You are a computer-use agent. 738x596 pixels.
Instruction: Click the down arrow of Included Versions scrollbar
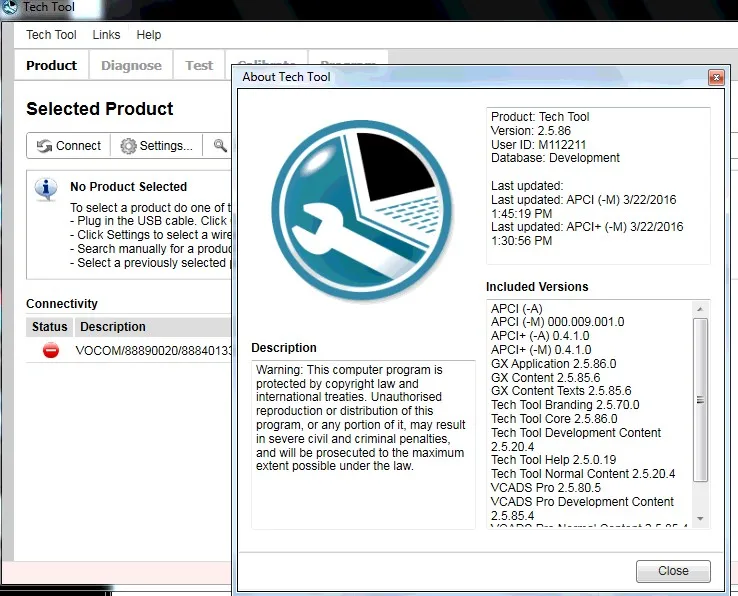(700, 519)
